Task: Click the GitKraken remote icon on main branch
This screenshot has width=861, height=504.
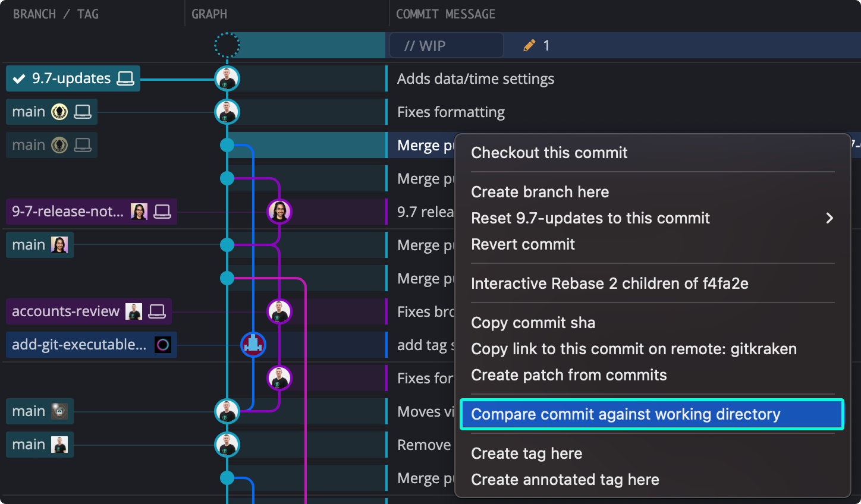Action: point(59,112)
